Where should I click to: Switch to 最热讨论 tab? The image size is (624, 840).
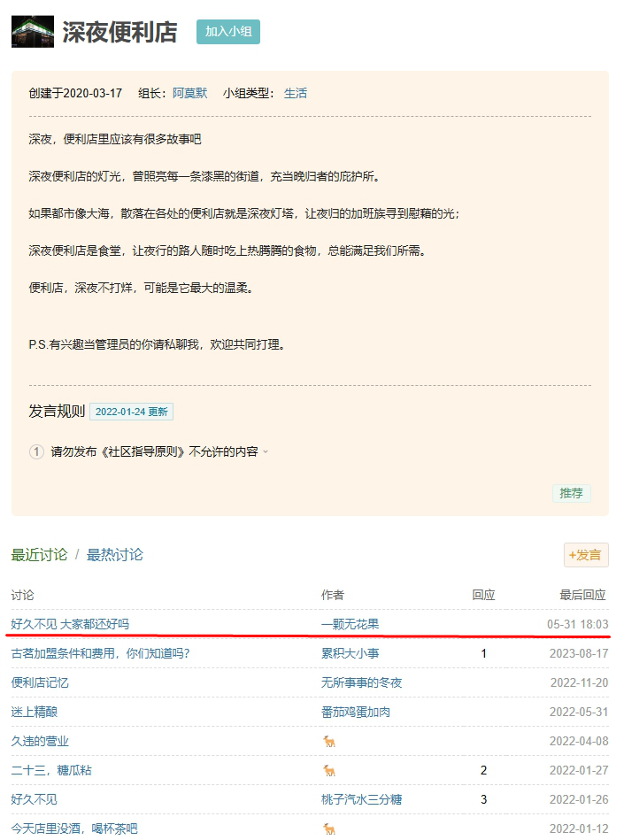click(115, 554)
